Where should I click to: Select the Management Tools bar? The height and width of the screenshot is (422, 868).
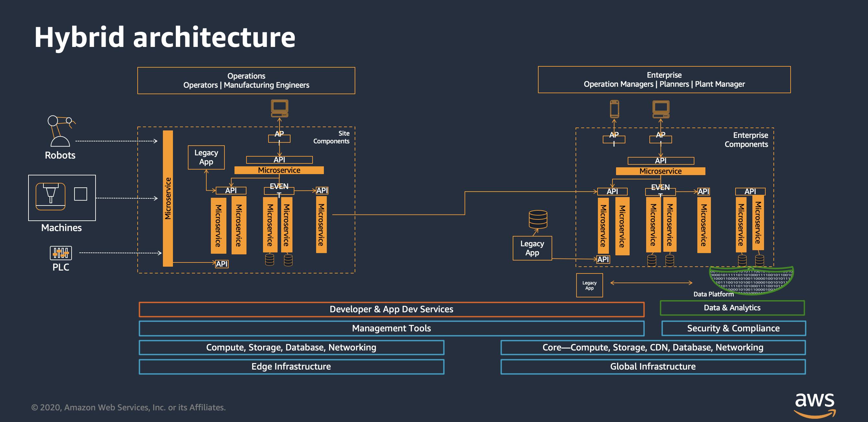coord(391,328)
